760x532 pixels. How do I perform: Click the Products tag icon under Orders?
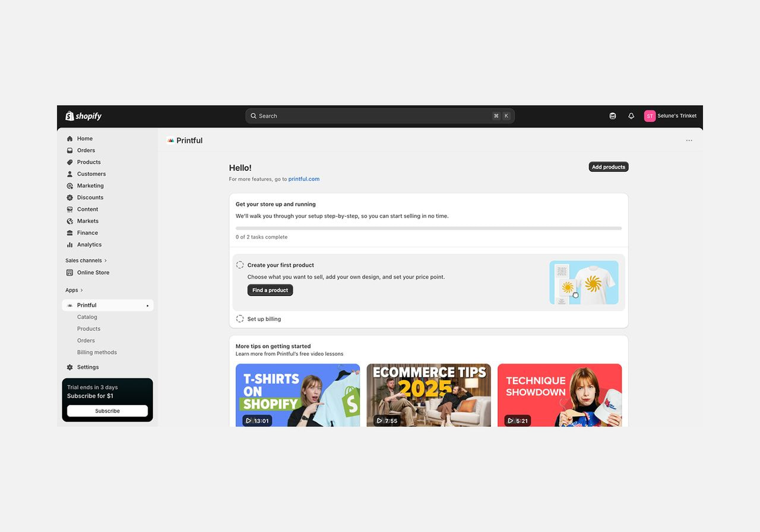70,162
